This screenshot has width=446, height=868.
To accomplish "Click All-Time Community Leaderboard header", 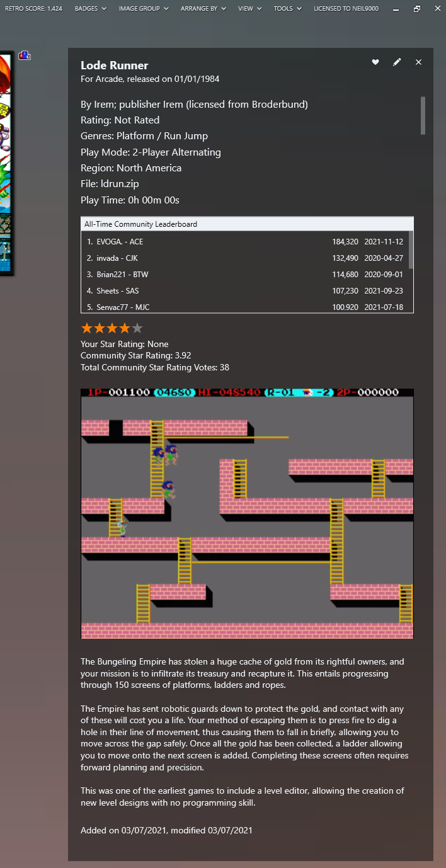I will (x=247, y=224).
